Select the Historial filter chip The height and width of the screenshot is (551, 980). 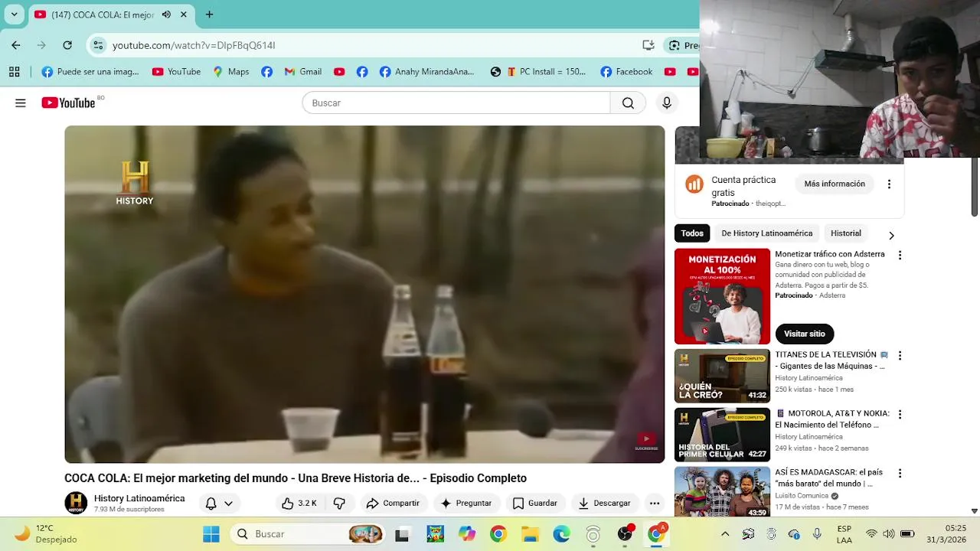pyautogui.click(x=846, y=233)
